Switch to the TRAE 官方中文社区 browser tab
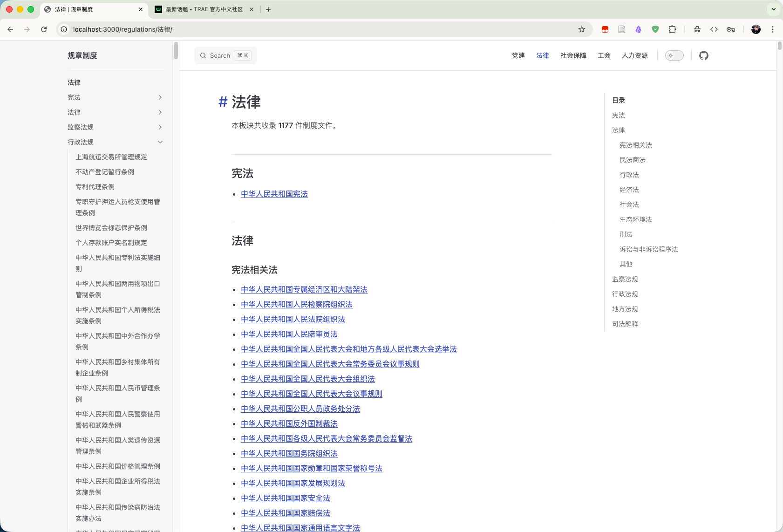The image size is (783, 532). 204,9
